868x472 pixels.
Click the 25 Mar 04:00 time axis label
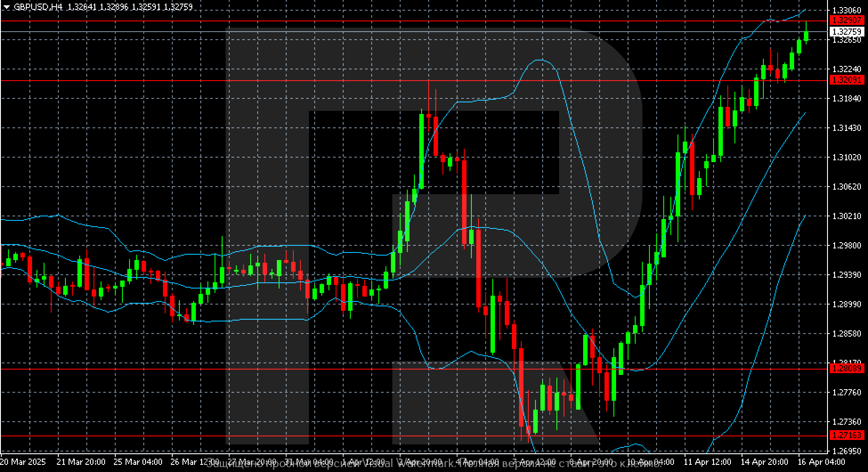coord(138,462)
